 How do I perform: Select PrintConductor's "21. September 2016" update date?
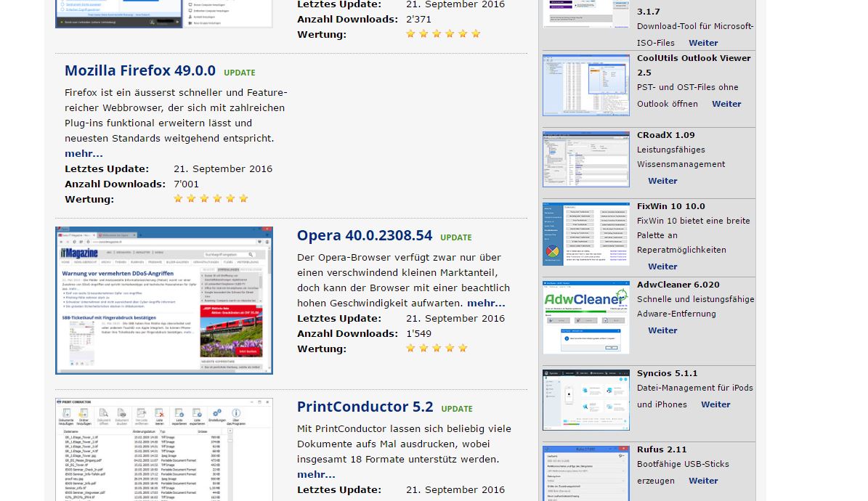[455, 490]
